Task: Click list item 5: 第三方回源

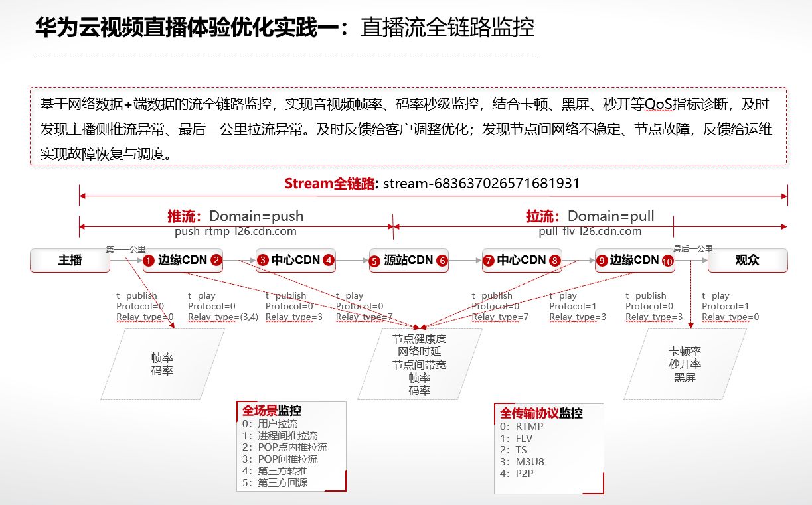Action: point(275,483)
